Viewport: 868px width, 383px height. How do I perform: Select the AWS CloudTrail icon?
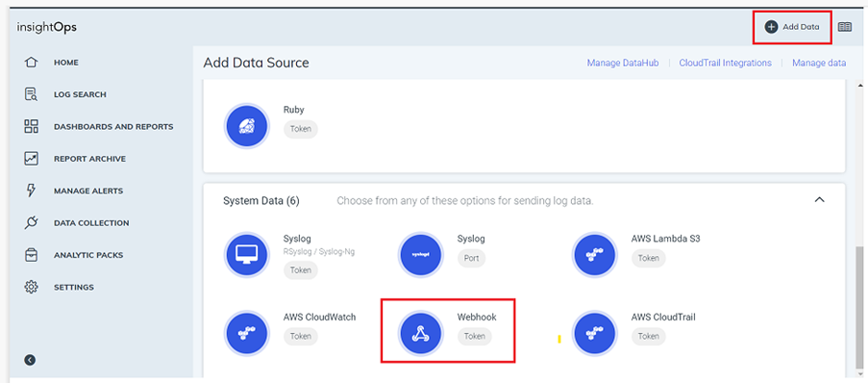(x=594, y=334)
